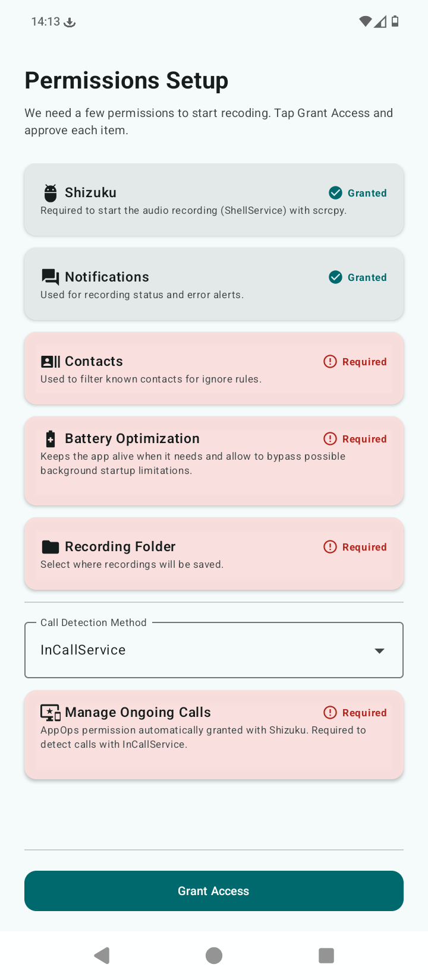Open the Call Detection Method dropdown arrow

(x=379, y=651)
